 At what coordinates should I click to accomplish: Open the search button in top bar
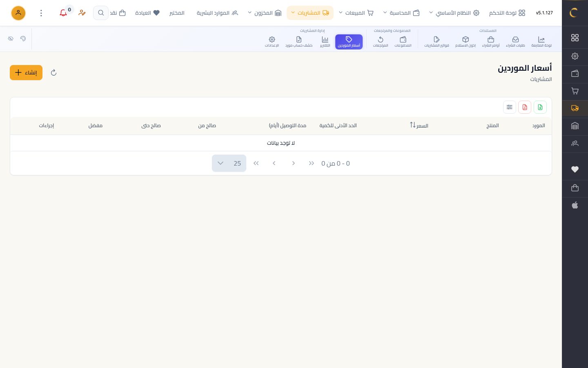coord(101,13)
